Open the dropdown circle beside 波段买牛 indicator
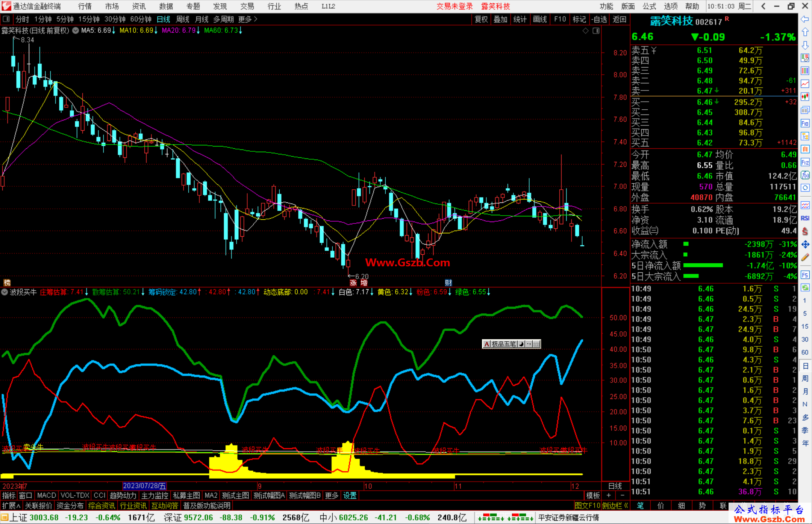 [x=5, y=292]
